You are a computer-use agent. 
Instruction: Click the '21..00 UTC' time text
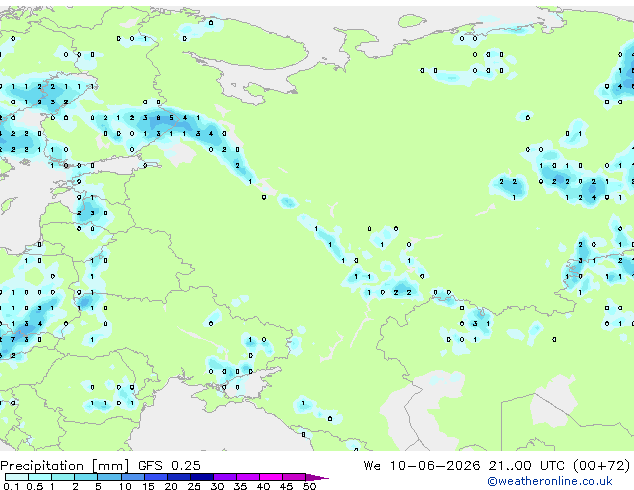[x=526, y=466]
